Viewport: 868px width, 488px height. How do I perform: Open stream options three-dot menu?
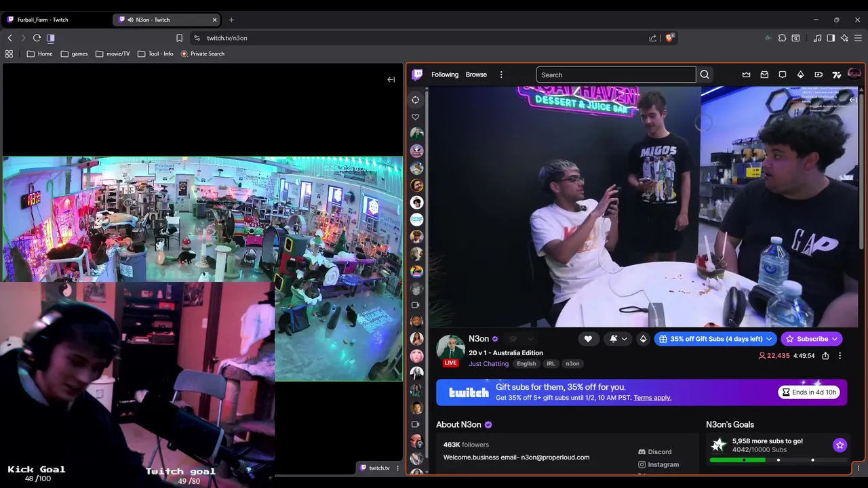point(840,356)
